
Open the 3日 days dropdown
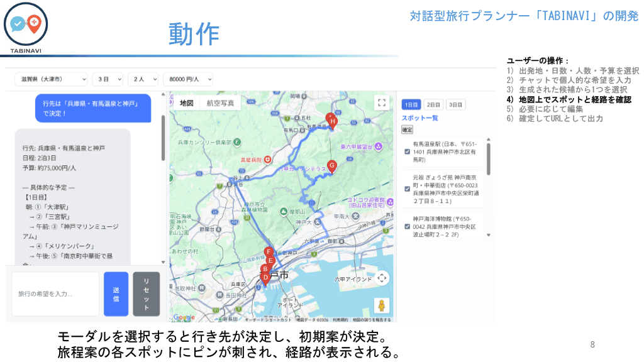(108, 79)
